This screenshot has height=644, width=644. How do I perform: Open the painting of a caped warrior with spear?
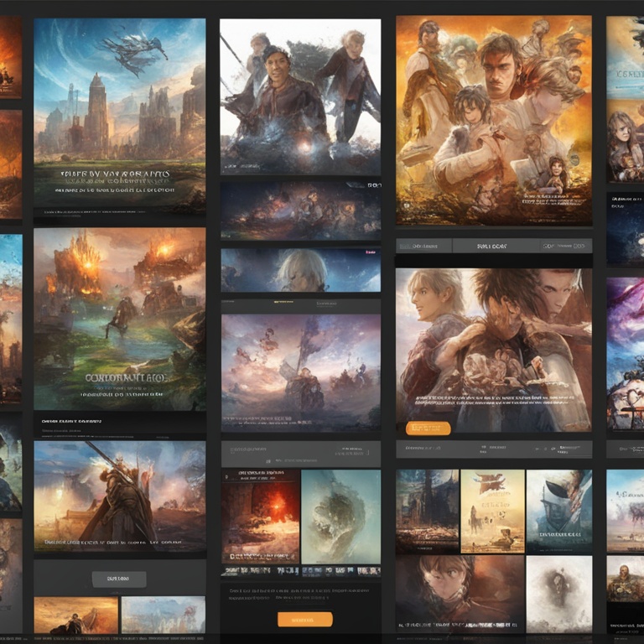click(x=120, y=496)
